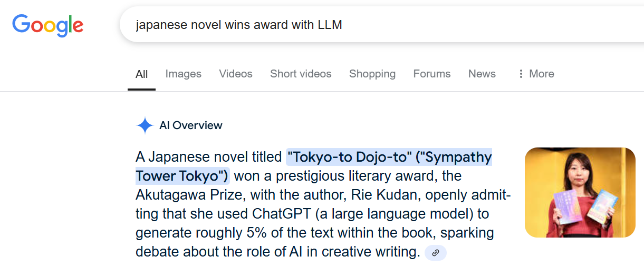
Task: Open the source link chip icon after paragraph
Action: tap(436, 253)
